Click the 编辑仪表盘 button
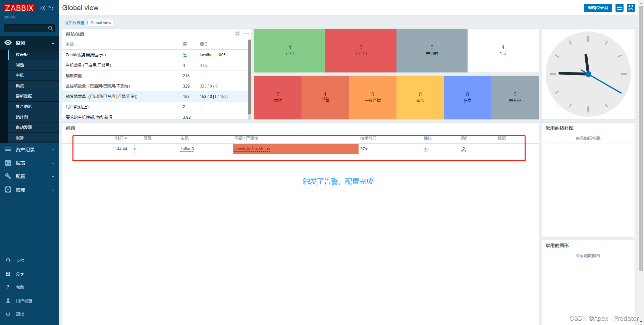Image resolution: width=644 pixels, height=325 pixels. click(x=598, y=8)
